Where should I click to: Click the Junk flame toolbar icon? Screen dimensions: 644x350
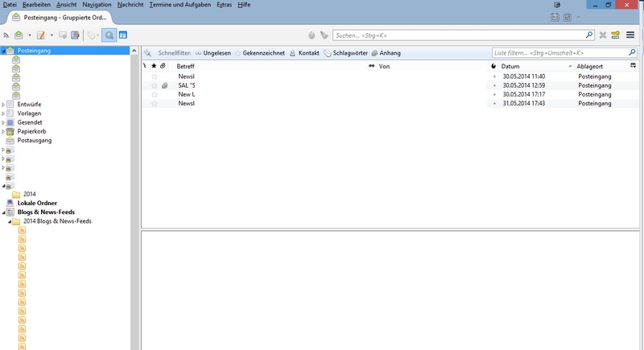[312, 35]
